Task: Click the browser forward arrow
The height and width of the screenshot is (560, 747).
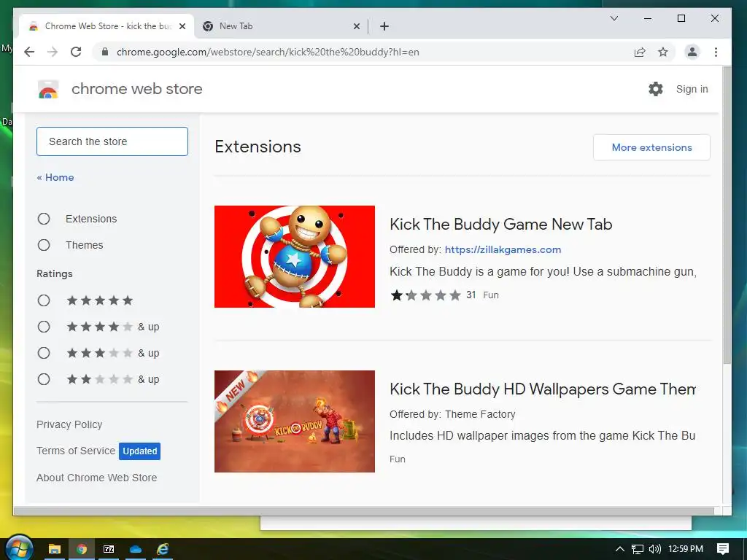Action: [53, 52]
